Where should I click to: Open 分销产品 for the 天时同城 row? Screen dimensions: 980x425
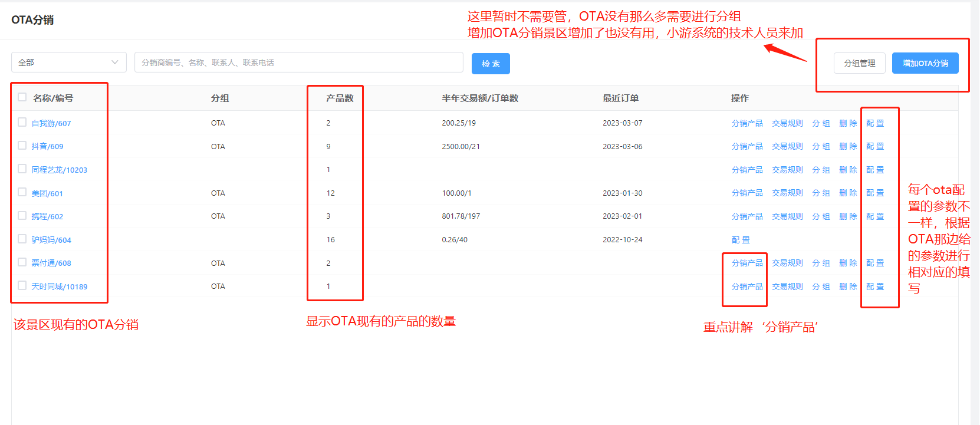coord(746,286)
